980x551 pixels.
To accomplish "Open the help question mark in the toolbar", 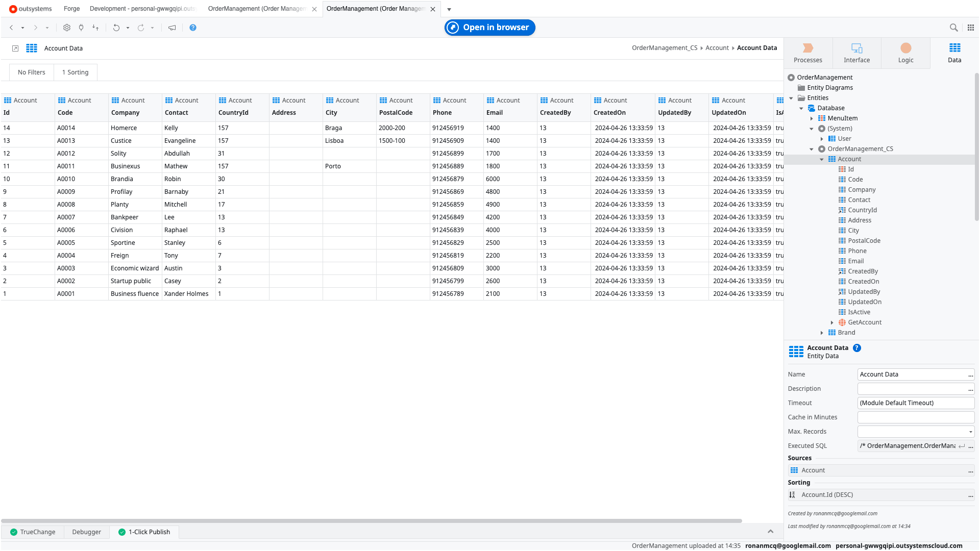I will click(193, 28).
